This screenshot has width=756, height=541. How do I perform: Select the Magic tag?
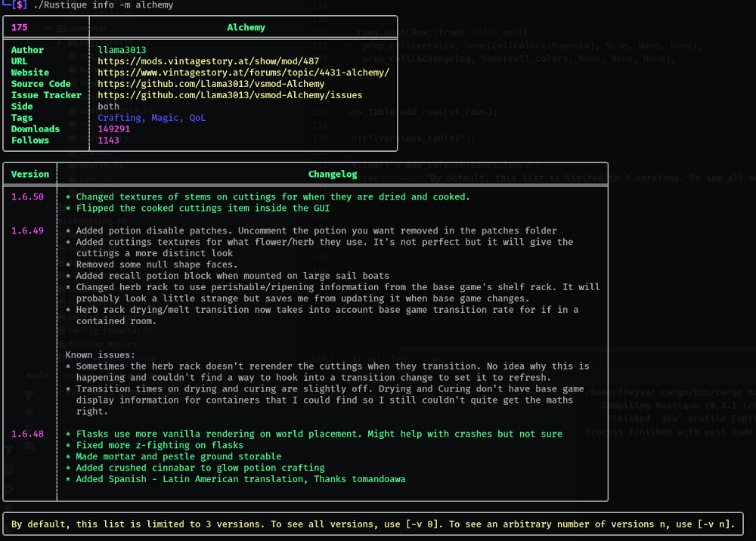click(167, 118)
